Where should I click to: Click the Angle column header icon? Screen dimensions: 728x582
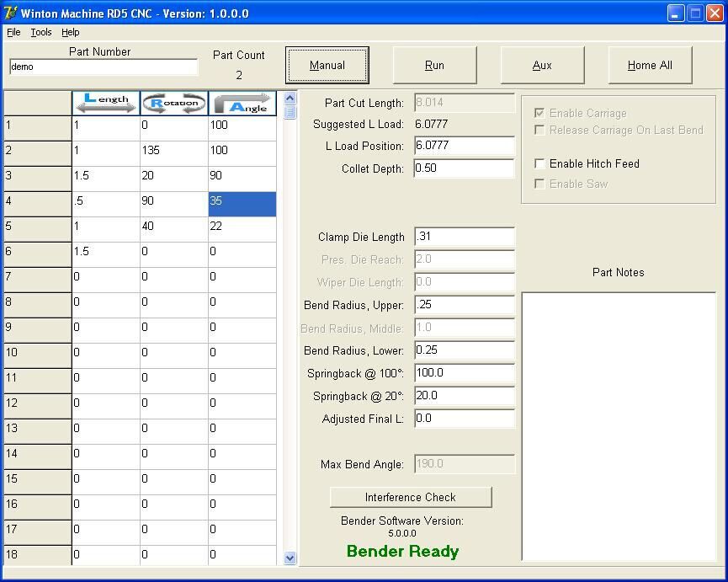pos(242,103)
